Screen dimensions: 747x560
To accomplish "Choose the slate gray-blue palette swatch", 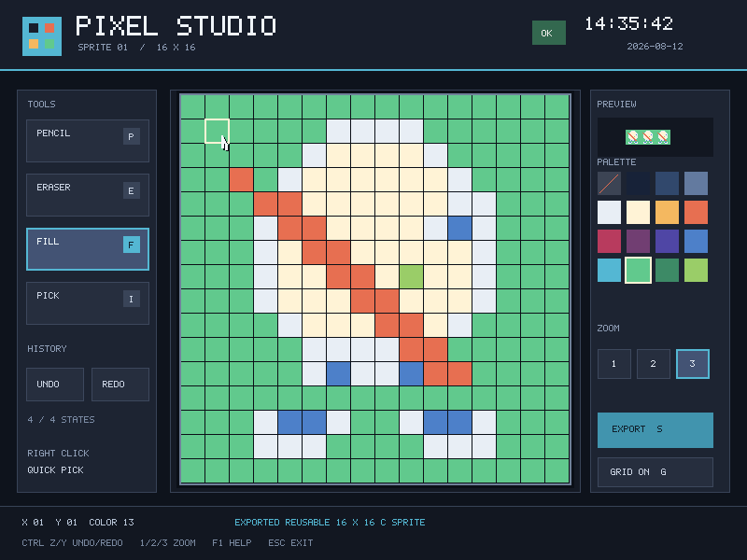I will [x=696, y=183].
